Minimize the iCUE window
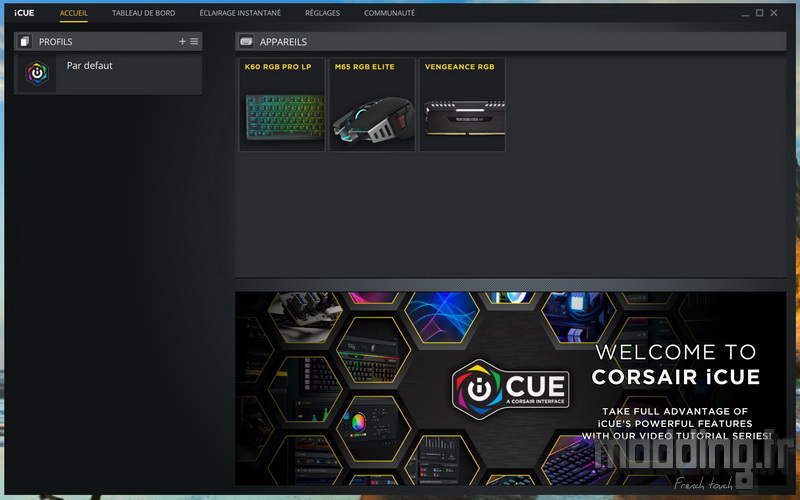 (x=745, y=13)
